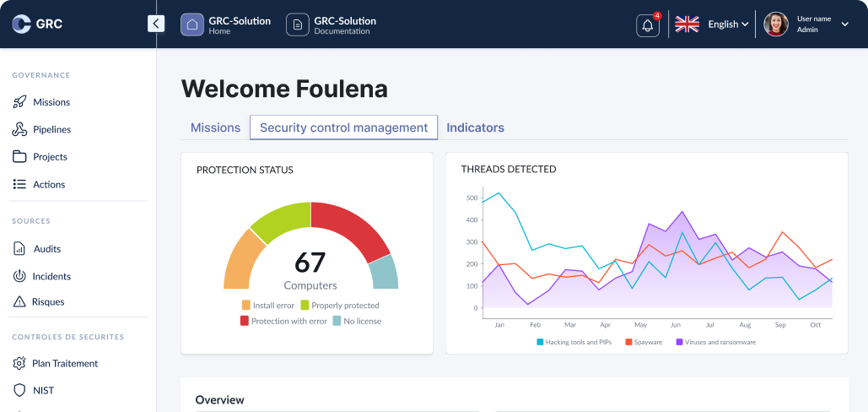Viewport: 868px width, 412px height.
Task: Open the notifications bell icon
Action: coord(648,25)
